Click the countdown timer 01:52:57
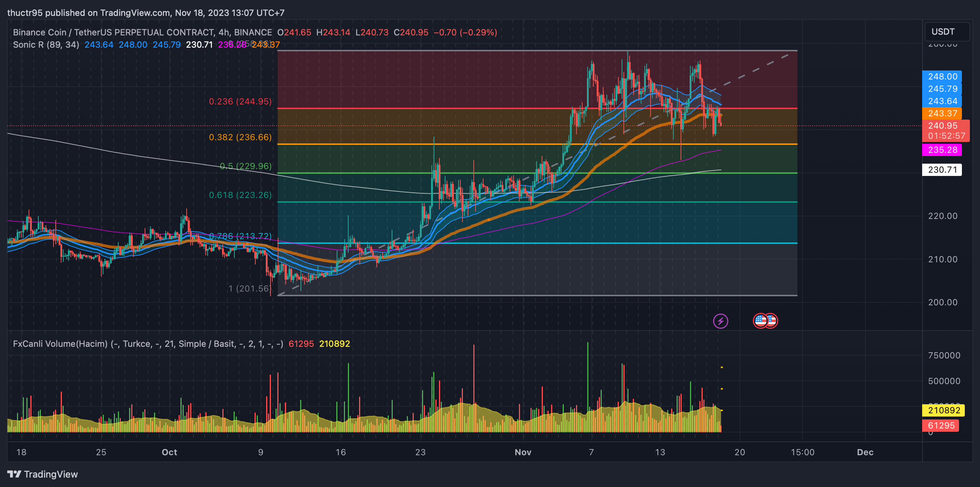The width and height of the screenshot is (980, 487). (946, 136)
